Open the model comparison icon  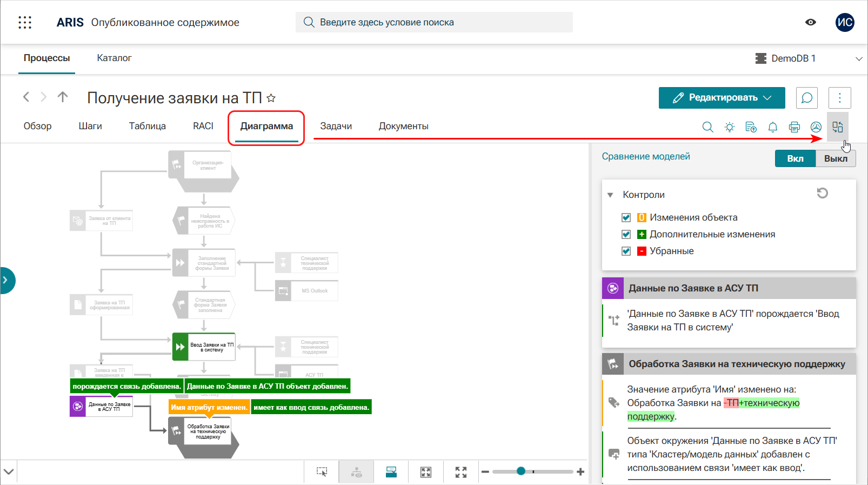click(838, 127)
